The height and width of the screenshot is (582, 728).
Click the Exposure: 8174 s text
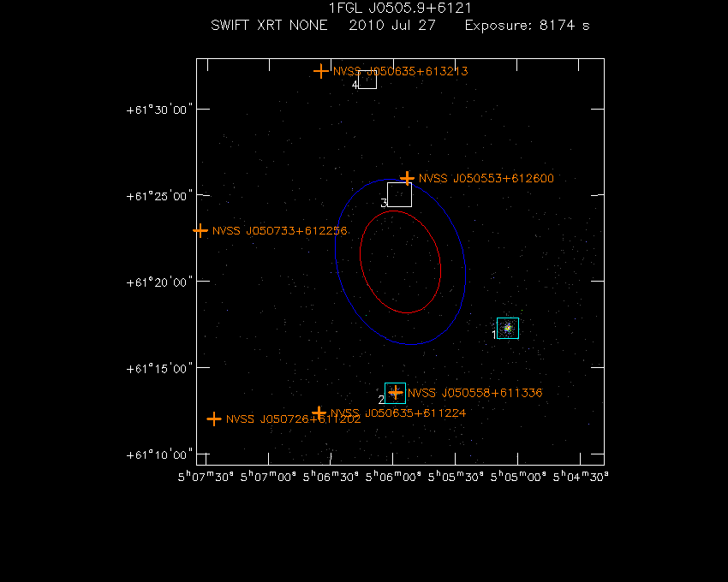pos(528,25)
